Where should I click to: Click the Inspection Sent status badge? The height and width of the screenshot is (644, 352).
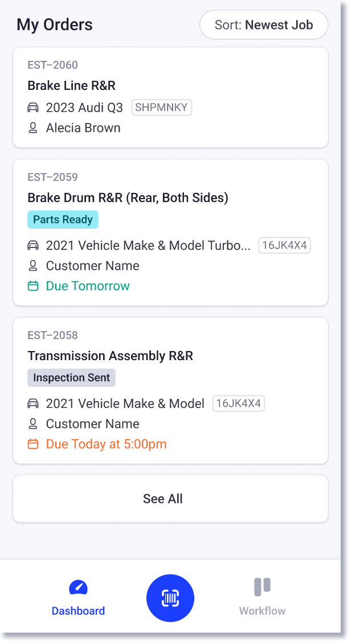pyautogui.click(x=71, y=377)
